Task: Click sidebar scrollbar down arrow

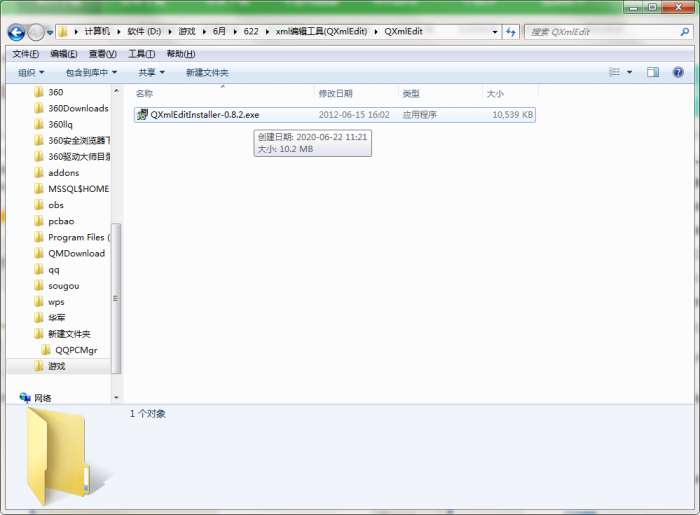Action: pyautogui.click(x=116, y=397)
